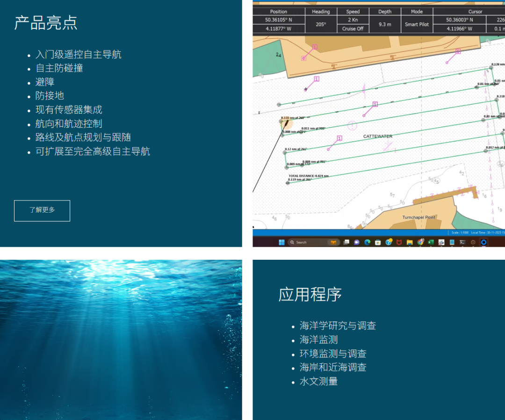The image size is (505, 420).
Task: Click the 路线及航点规划与跟随 bullet
Action: tap(83, 137)
